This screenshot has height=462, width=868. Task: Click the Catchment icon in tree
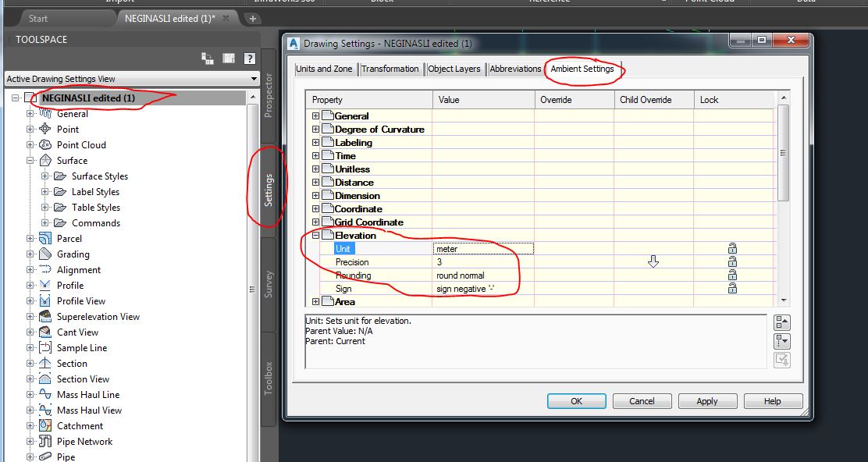(44, 425)
